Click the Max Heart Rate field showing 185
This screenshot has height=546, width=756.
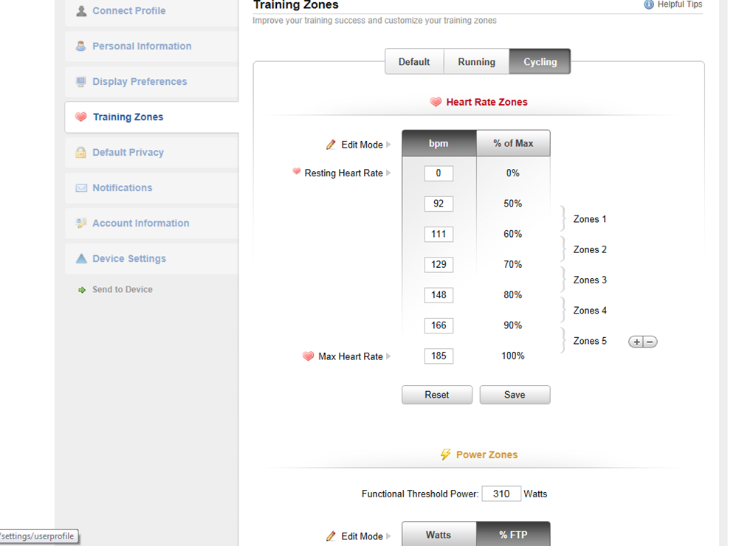click(439, 356)
